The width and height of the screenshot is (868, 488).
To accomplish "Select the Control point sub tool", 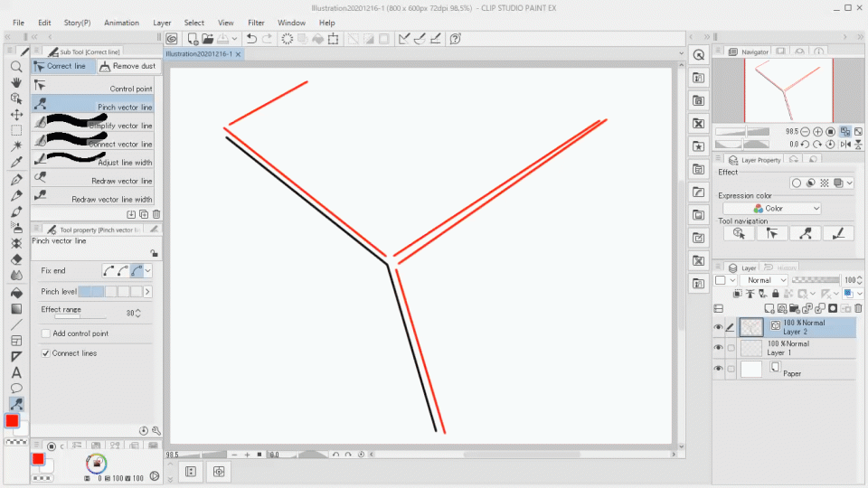I will pos(92,87).
